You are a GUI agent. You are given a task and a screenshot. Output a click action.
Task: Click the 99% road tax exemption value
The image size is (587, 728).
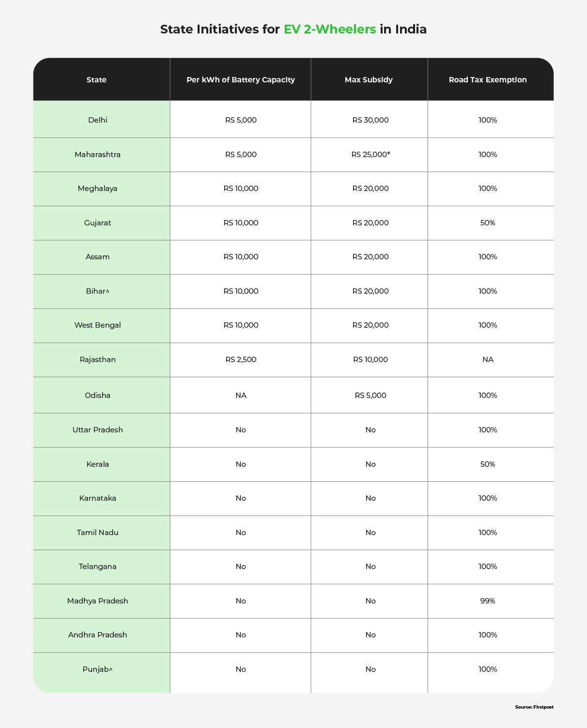(488, 601)
